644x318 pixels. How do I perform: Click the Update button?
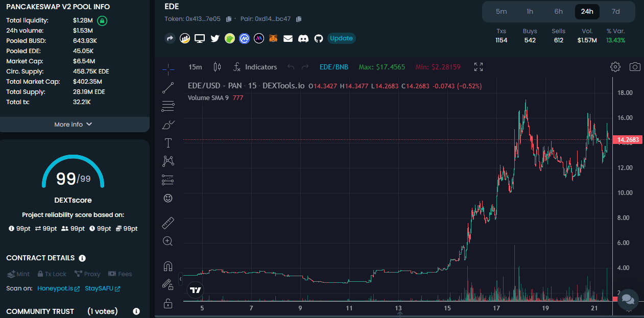pos(341,38)
